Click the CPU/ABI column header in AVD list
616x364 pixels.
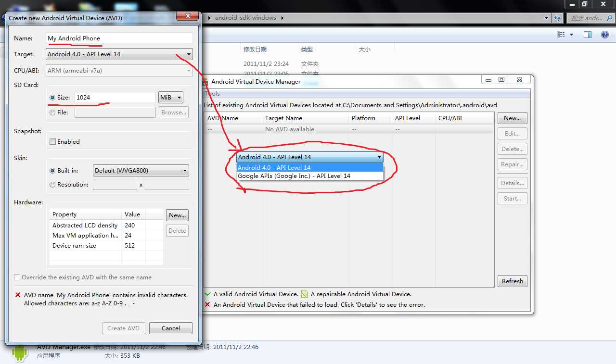[464, 118]
